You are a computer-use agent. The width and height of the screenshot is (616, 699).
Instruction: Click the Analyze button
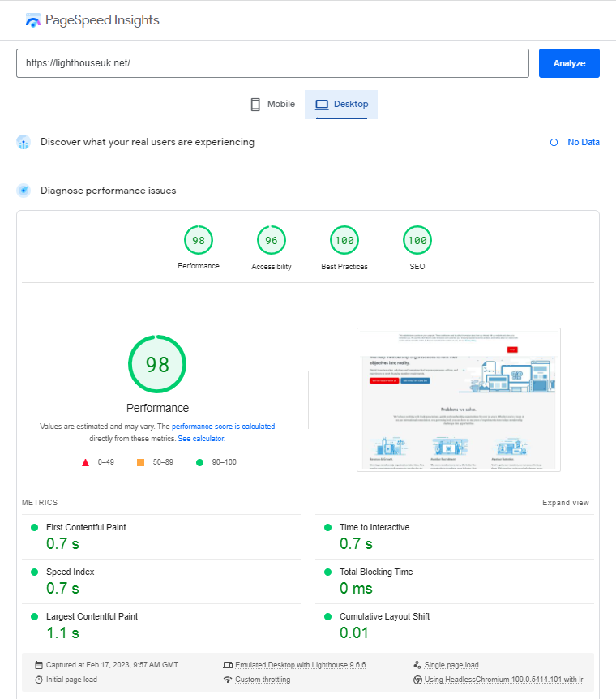pyautogui.click(x=569, y=63)
